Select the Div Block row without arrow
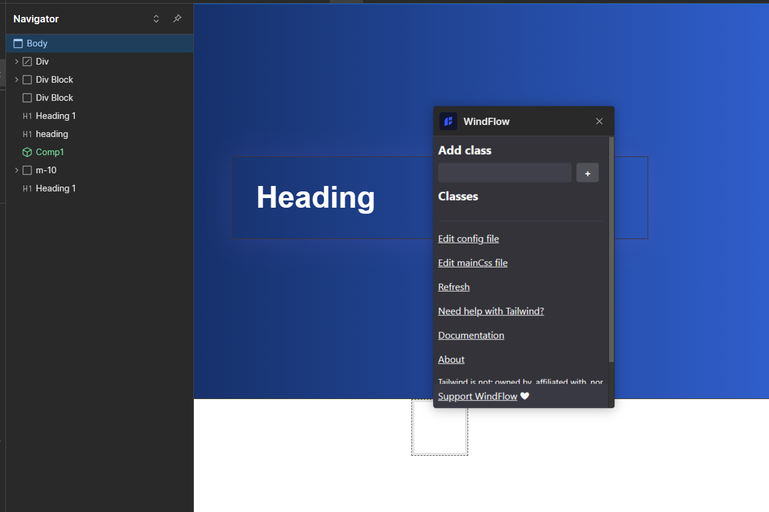 100,98
